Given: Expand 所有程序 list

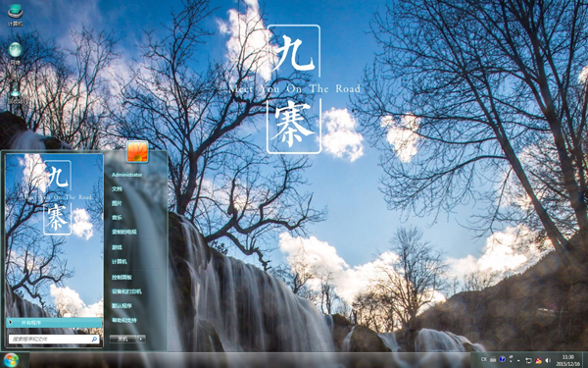Looking at the screenshot, I should point(54,322).
